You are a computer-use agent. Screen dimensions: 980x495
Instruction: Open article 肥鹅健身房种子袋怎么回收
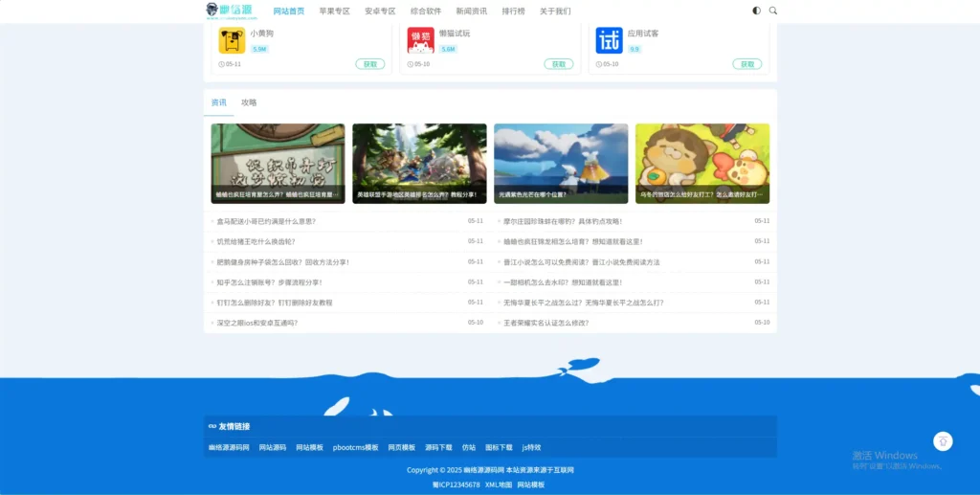282,262
